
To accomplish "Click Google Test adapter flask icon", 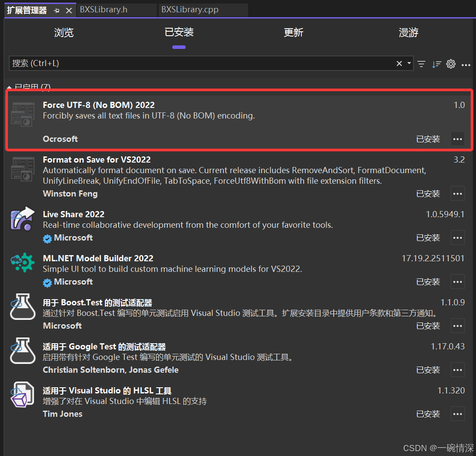I will point(23,350).
